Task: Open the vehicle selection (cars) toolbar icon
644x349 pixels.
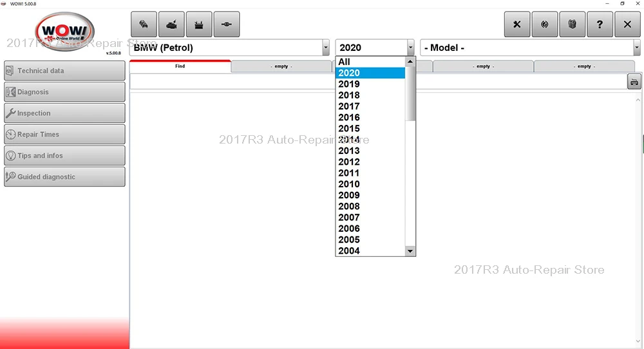Action: point(144,24)
